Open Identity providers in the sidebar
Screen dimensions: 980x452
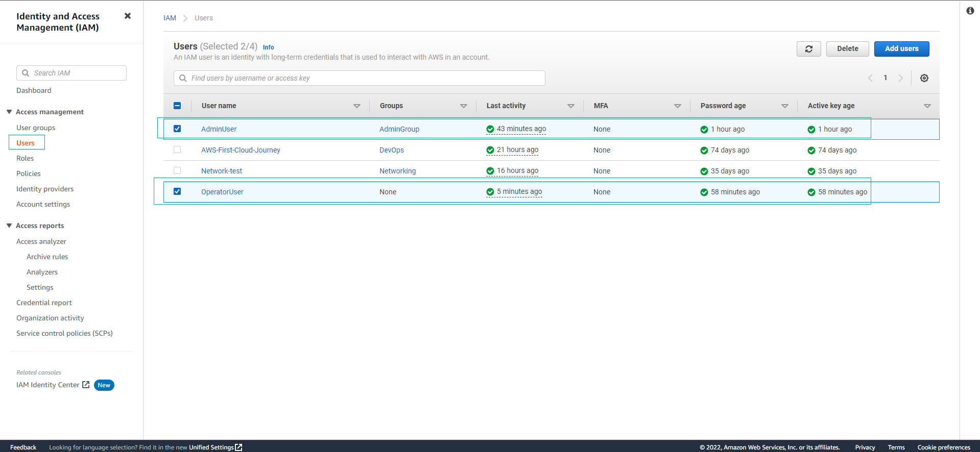45,189
